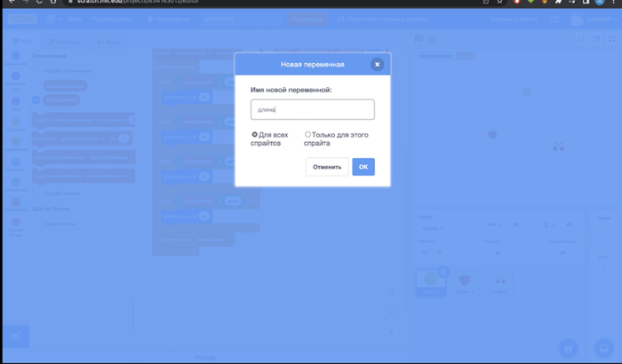Click the green flag to run the project

(421, 39)
